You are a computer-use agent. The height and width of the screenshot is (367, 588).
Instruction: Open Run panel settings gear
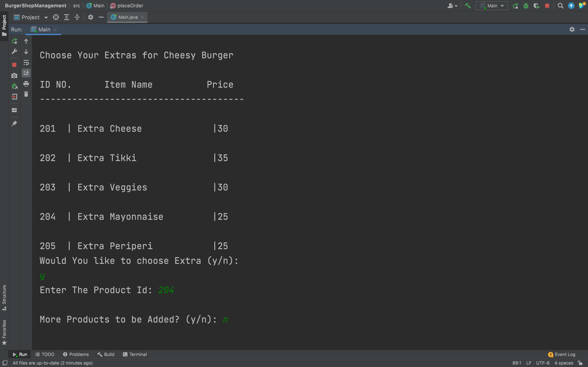click(572, 29)
